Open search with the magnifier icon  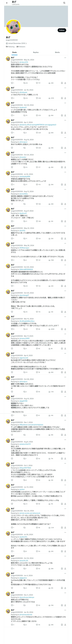tap(64, 3)
